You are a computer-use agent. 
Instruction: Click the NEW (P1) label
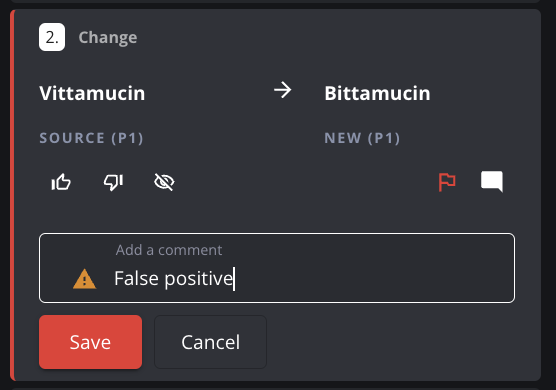click(362, 138)
